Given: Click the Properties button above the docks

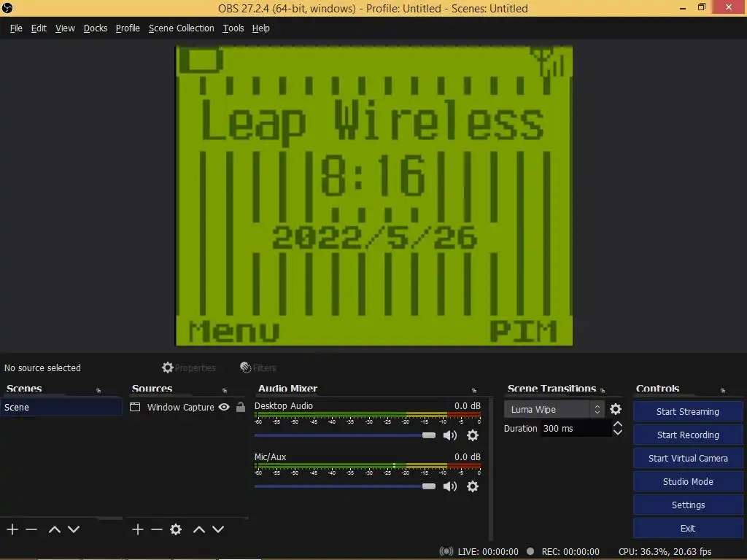Looking at the screenshot, I should click(189, 367).
